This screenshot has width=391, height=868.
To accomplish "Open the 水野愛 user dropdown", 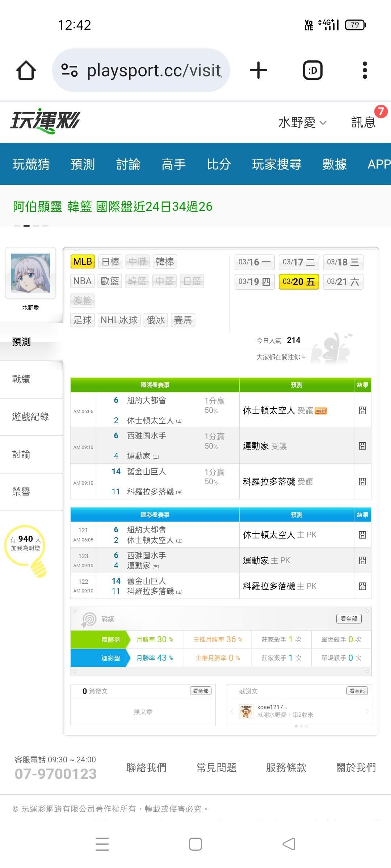I will tap(302, 123).
